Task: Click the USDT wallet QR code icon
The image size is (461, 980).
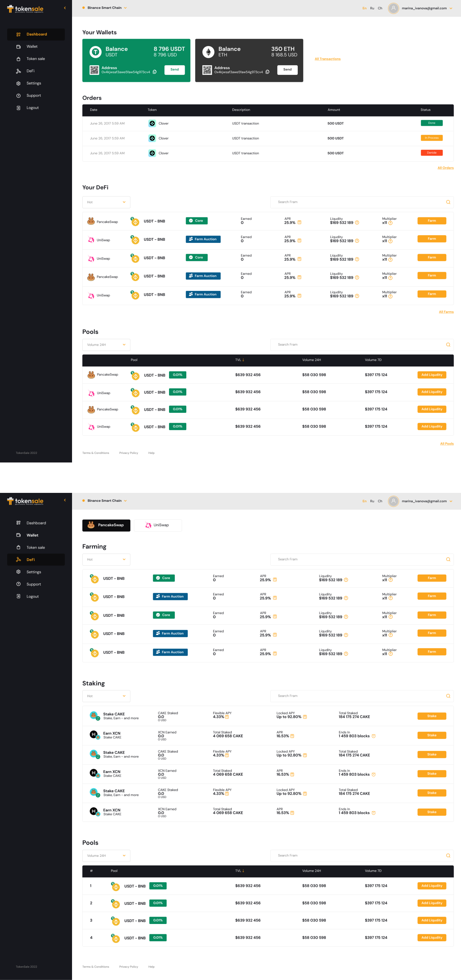Action: (x=94, y=70)
